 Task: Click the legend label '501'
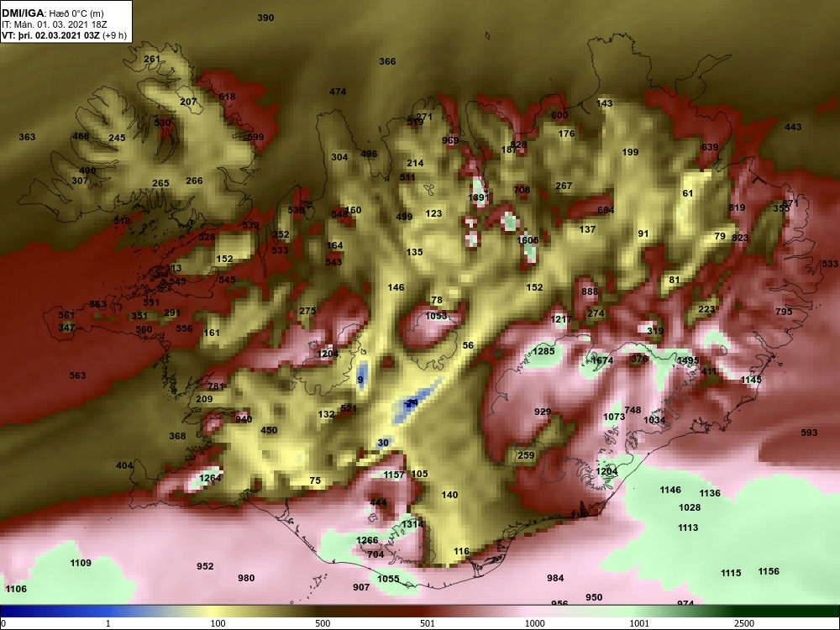(428, 624)
